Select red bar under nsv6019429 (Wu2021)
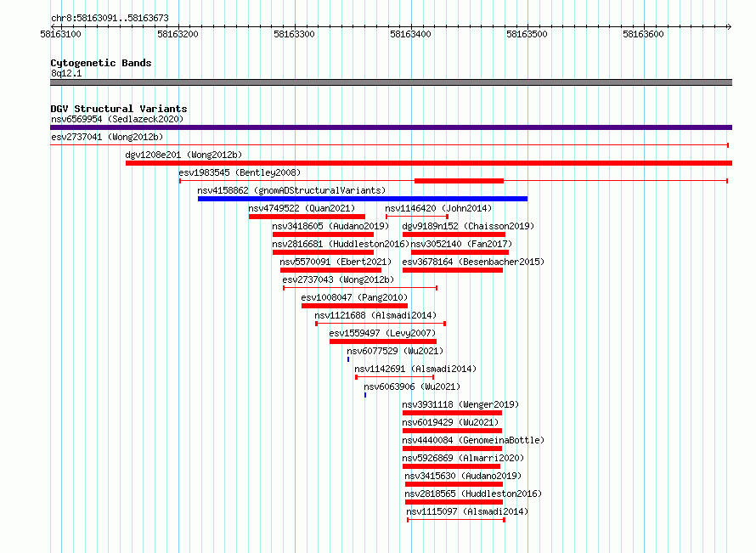The height and width of the screenshot is (553, 756). click(x=452, y=431)
